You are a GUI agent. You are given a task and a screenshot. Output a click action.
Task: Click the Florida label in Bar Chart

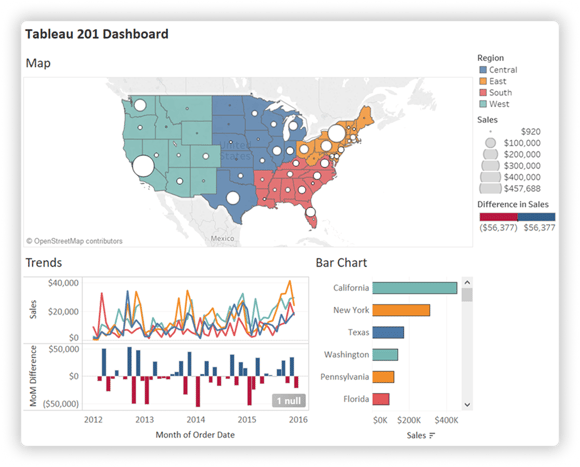click(x=356, y=399)
